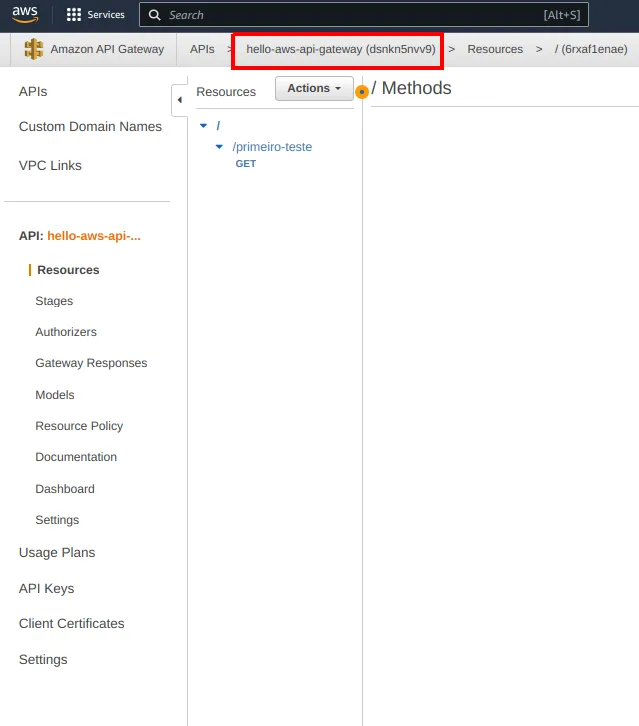Open the Actions dropdown button
The image size is (639, 726).
[x=314, y=88]
